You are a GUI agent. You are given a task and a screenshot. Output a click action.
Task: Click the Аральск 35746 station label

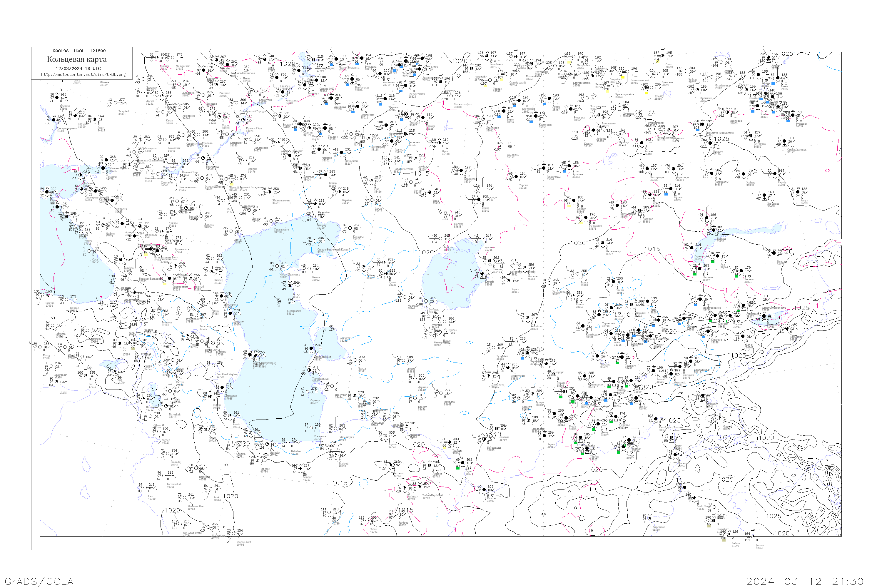[x=490, y=248]
